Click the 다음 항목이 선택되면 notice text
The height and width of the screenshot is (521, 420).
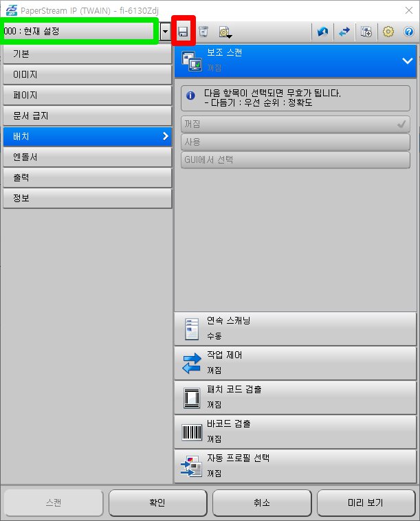tap(272, 98)
